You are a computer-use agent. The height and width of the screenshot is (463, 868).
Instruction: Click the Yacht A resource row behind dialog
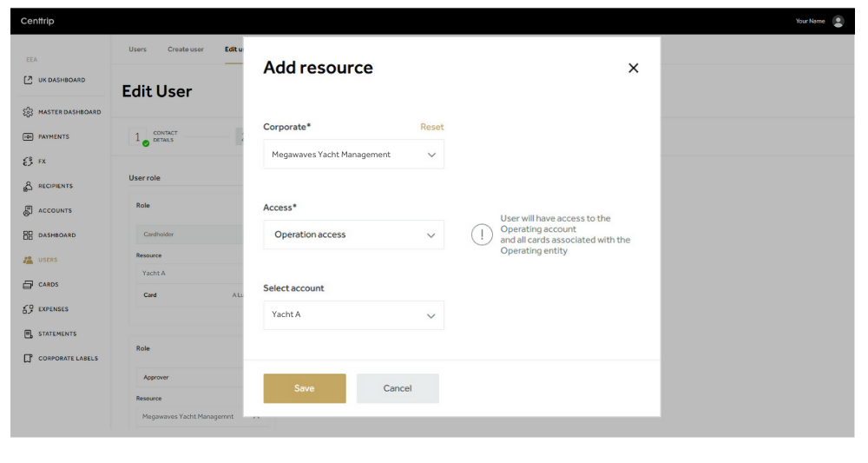189,273
